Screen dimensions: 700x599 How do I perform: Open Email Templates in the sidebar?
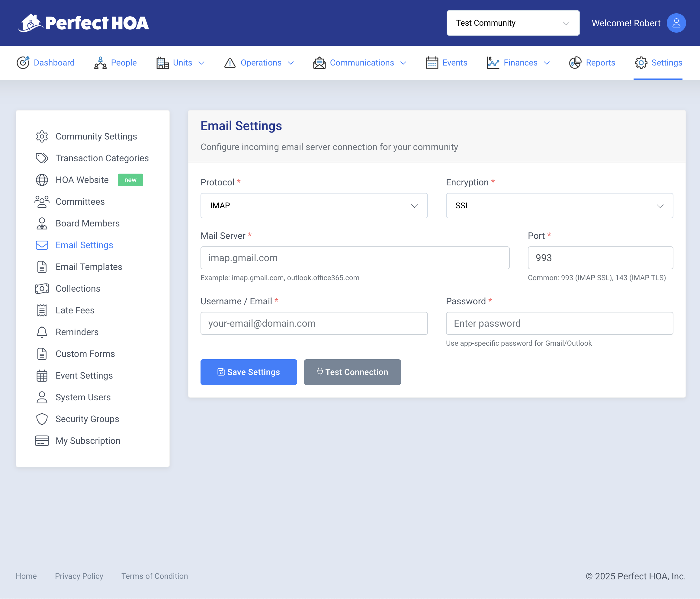[88, 267]
